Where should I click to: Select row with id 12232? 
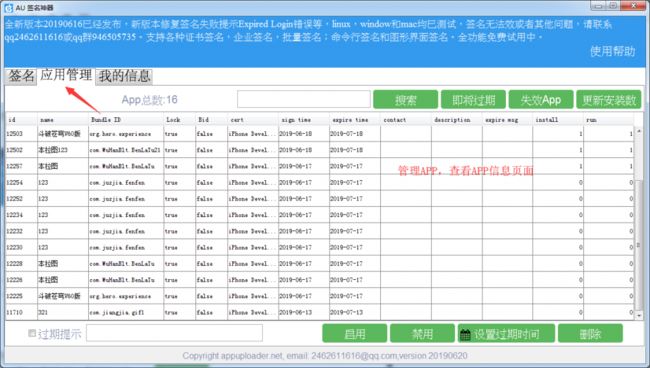[x=320, y=231]
